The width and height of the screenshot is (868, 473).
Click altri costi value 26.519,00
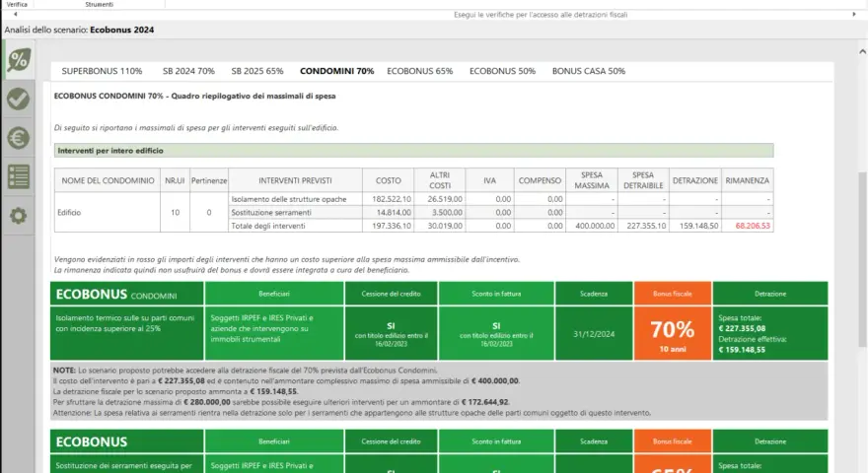445,199
